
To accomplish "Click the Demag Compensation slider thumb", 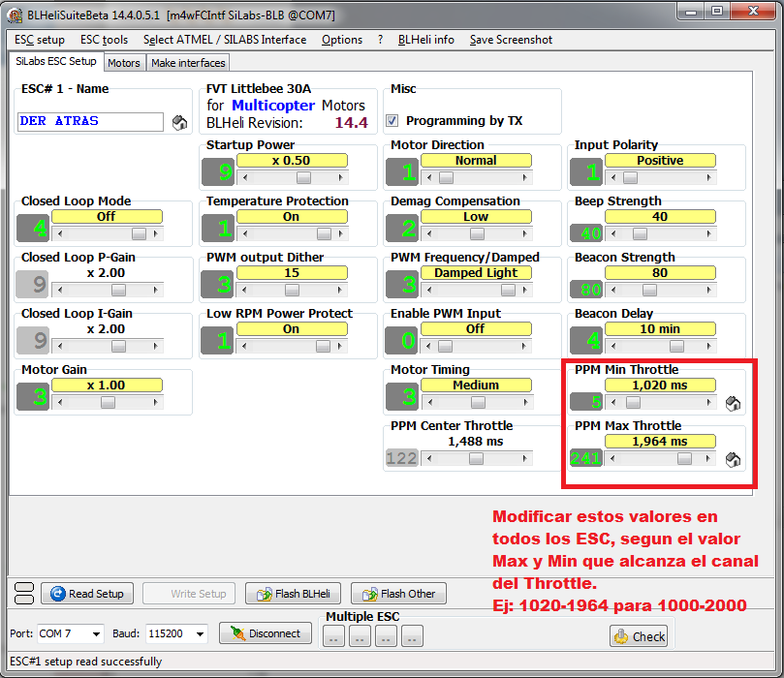I will coord(477,233).
